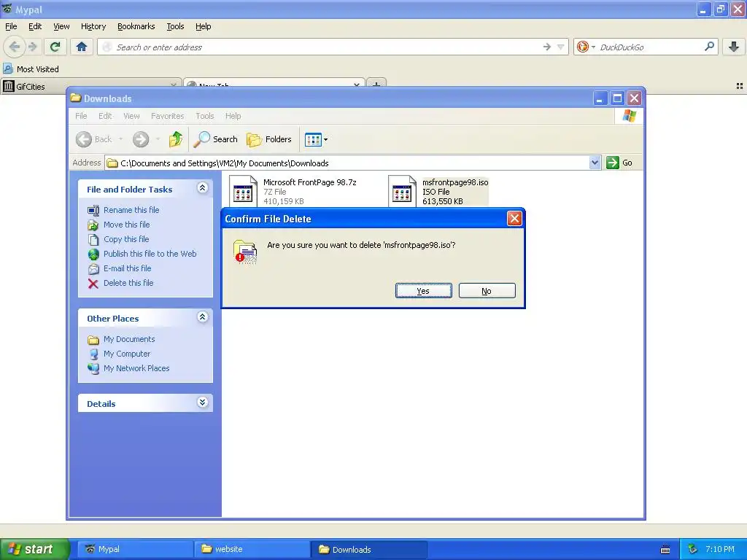Expand the Details panel
Viewport: 747px width, 560px height.
[x=203, y=402]
